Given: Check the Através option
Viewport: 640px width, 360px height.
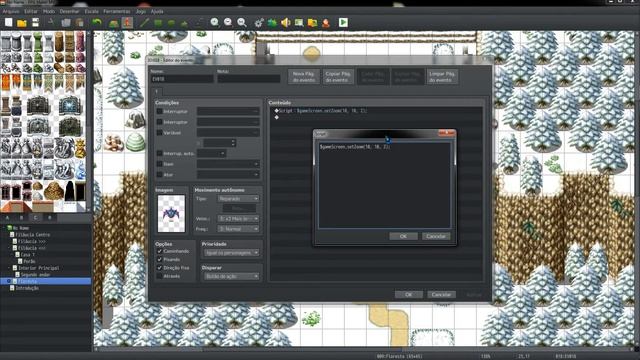Looking at the screenshot, I should tap(160, 276).
